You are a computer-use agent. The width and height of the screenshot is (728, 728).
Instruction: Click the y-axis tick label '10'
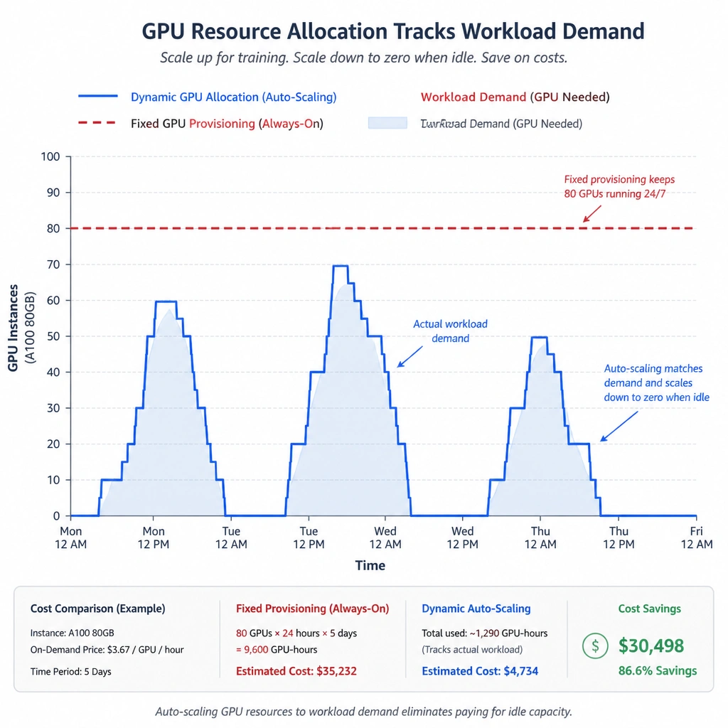pos(53,480)
